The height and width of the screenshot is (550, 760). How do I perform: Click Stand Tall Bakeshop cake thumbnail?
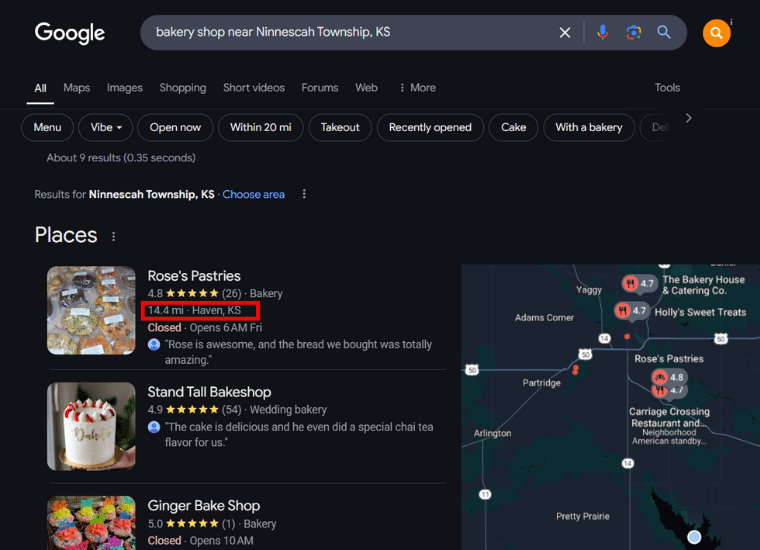click(91, 426)
